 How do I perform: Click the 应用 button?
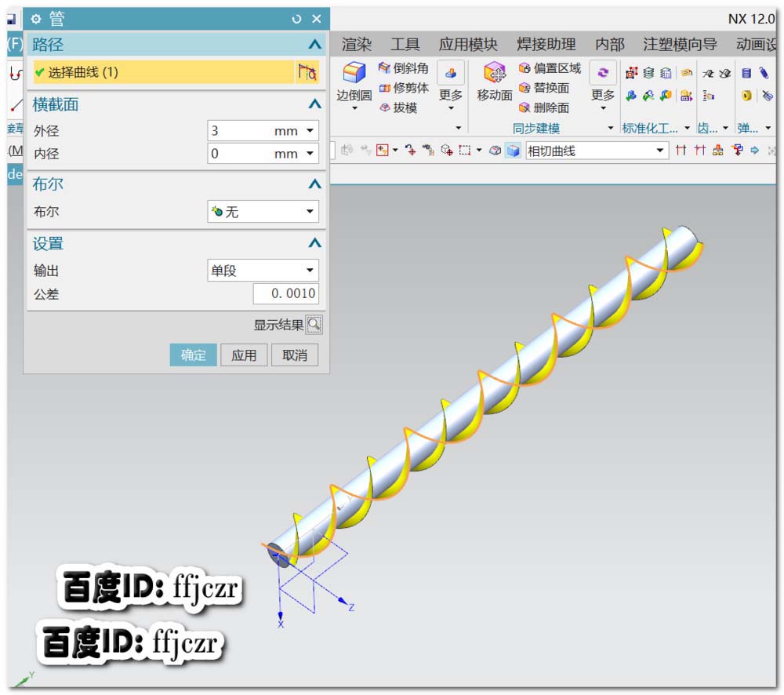(x=244, y=355)
